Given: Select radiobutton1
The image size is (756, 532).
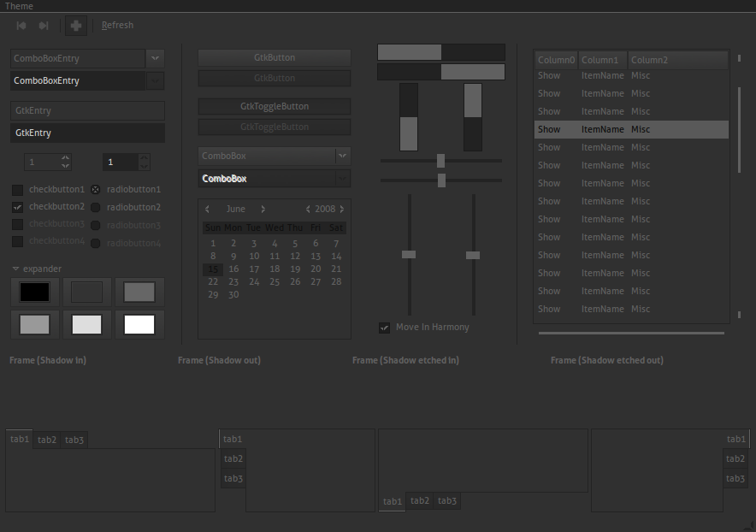Looking at the screenshot, I should click(x=96, y=190).
